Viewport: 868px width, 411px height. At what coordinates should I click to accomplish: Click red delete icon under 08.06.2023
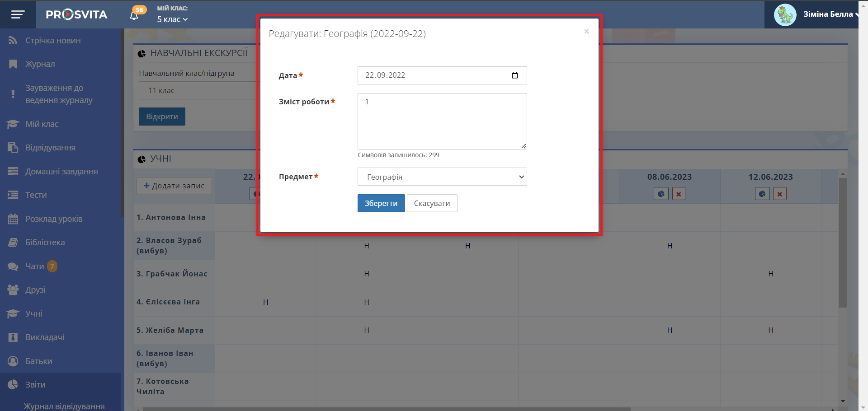tap(679, 194)
